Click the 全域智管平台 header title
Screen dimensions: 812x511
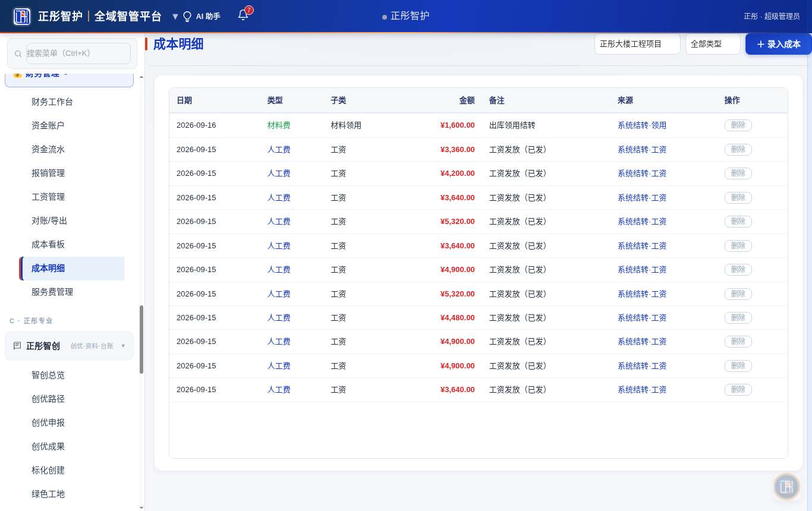(x=128, y=17)
